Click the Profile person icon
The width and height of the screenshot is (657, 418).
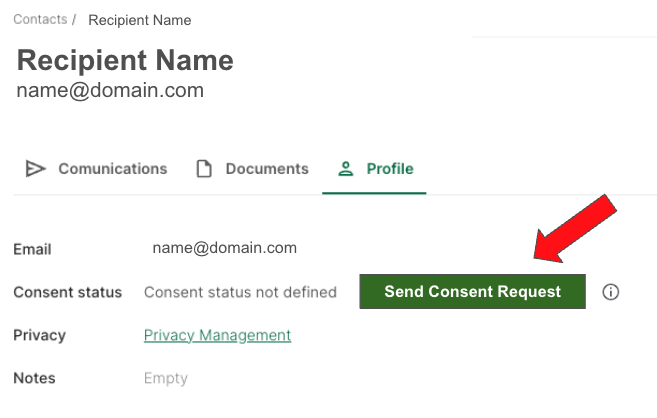346,169
